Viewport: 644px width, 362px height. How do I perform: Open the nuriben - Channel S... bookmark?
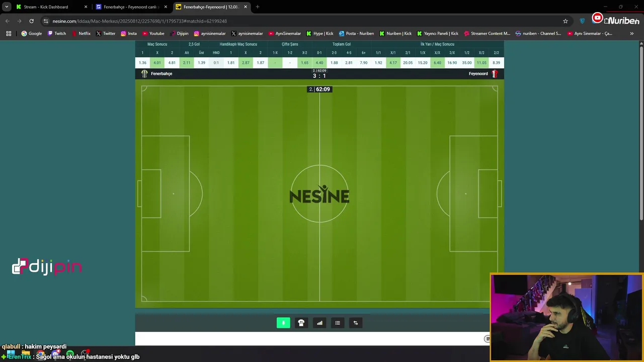(x=538, y=34)
